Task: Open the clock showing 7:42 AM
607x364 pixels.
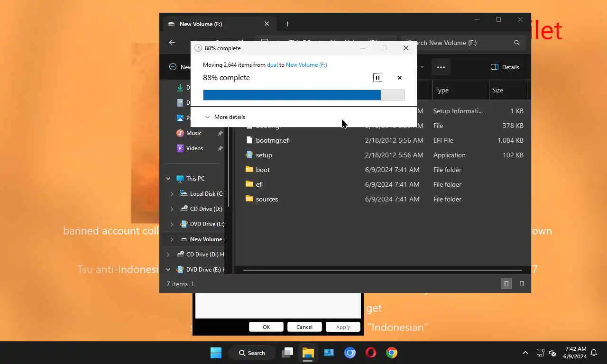Action: click(x=575, y=353)
